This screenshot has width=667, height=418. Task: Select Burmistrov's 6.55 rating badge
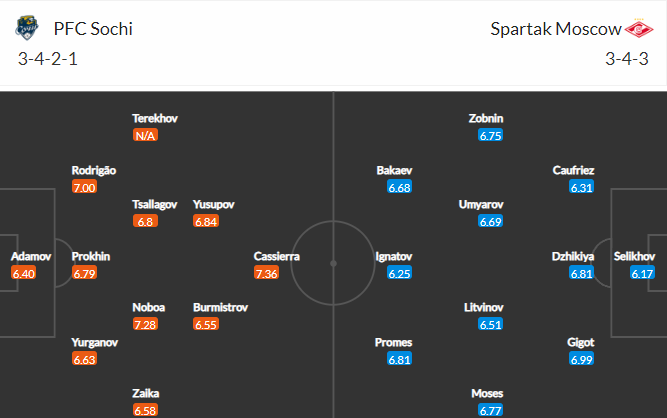click(207, 325)
